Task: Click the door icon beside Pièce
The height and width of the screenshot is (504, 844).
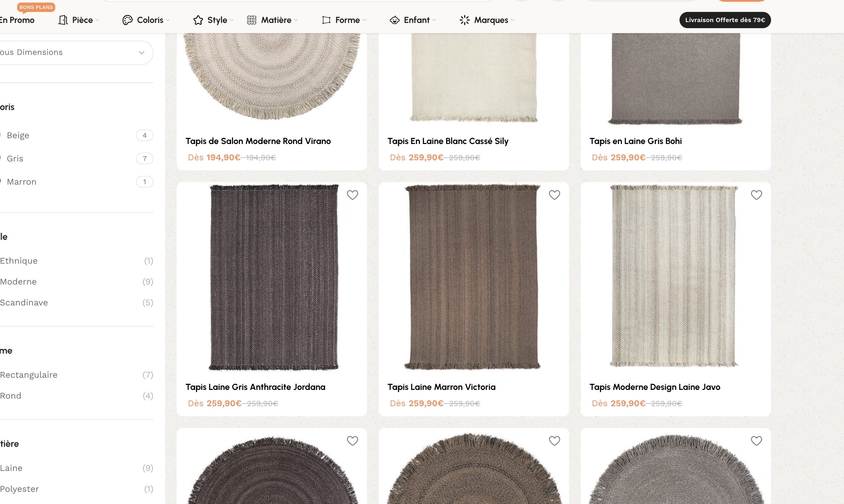Action: point(63,20)
